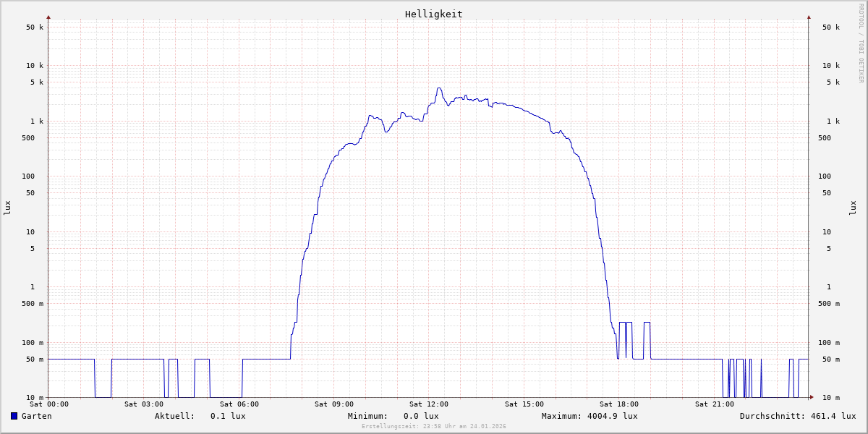This screenshot has width=868, height=434.
Task: Click the red arrow ending the time axis
Action: [812, 397]
